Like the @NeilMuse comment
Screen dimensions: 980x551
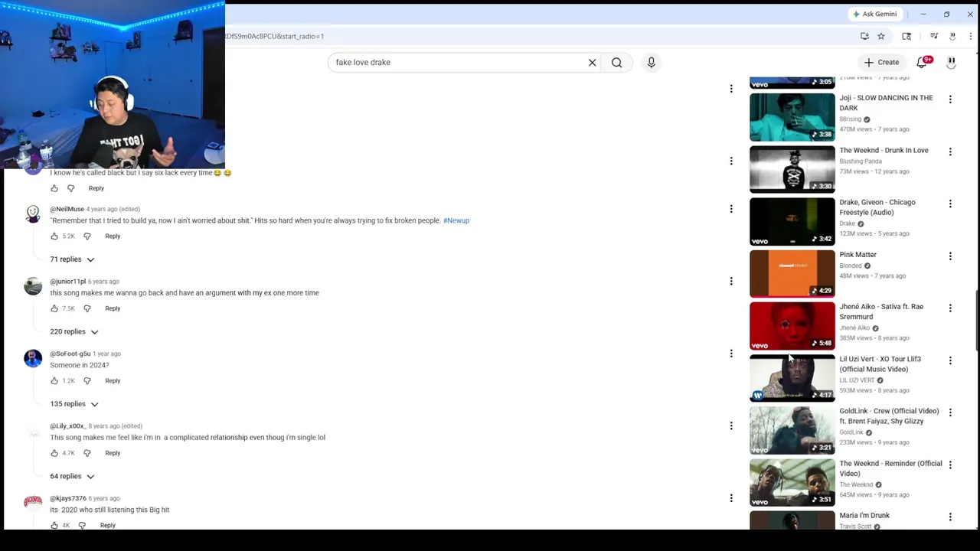coord(54,236)
